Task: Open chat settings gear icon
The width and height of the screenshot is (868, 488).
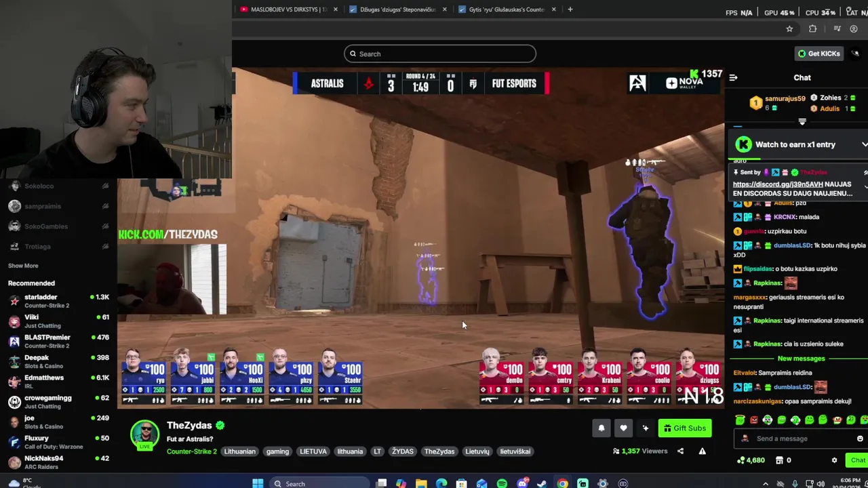Action: point(834,460)
